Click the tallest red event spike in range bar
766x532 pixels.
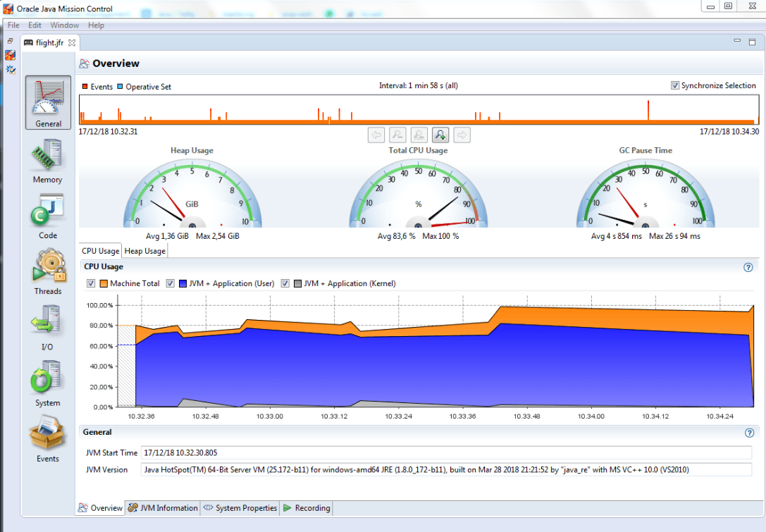[648, 111]
